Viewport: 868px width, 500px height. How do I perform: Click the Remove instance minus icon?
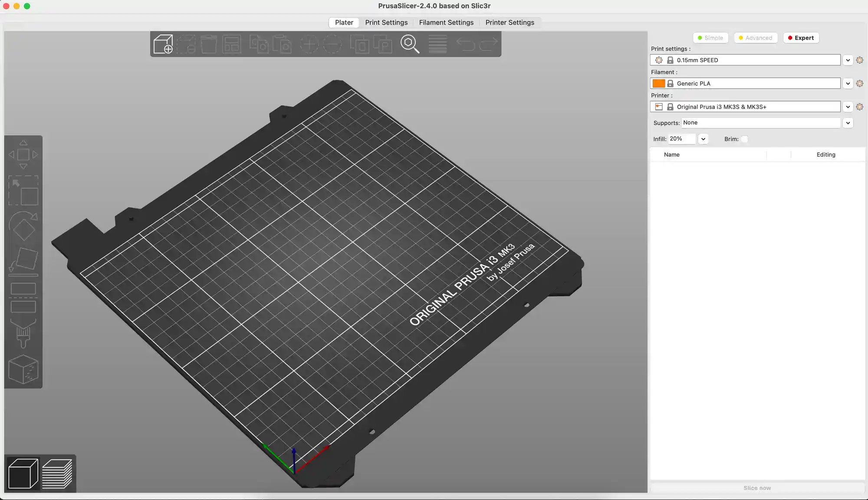coord(332,44)
